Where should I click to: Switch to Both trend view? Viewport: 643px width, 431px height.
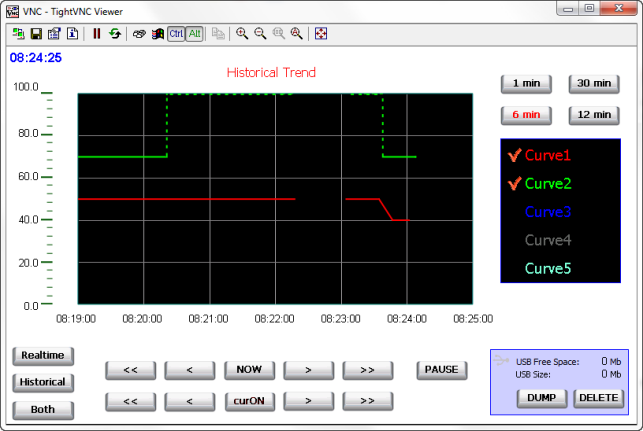[x=43, y=409]
